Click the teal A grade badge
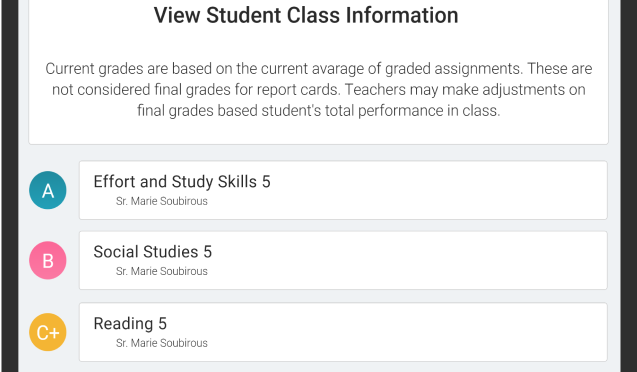Screen dimensions: 637x372 [x=48, y=190]
